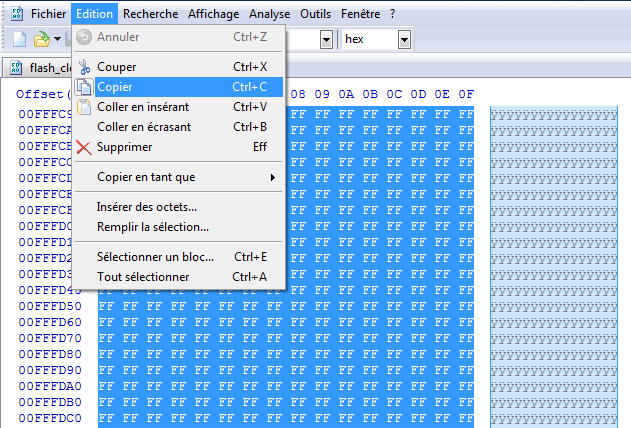Screen dimensions: 631x428
Task: Click the file icon on flash tab
Action: click(x=15, y=69)
